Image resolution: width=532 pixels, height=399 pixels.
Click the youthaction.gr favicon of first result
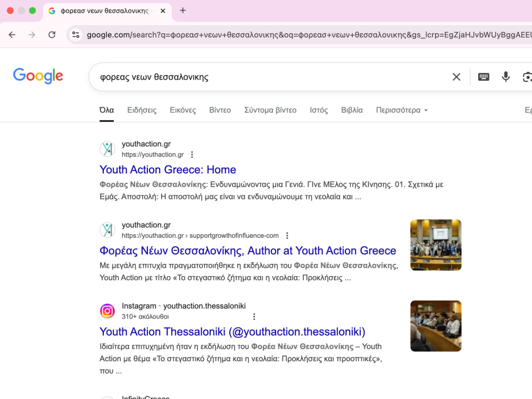click(x=107, y=149)
